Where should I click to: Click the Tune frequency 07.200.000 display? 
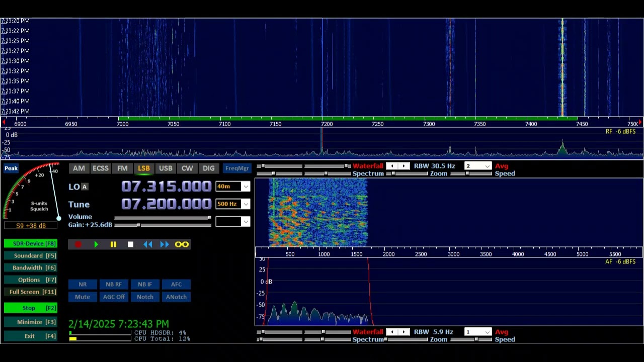[x=167, y=204]
